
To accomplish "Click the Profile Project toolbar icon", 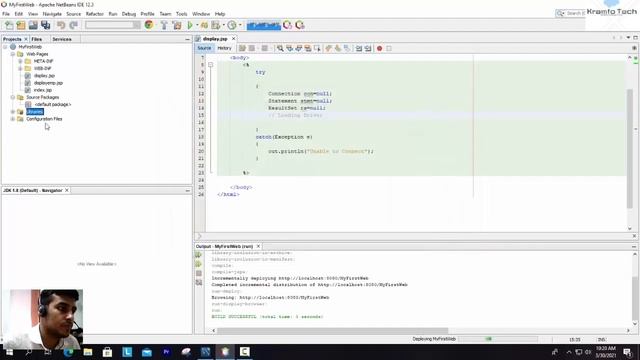I will pos(232,25).
